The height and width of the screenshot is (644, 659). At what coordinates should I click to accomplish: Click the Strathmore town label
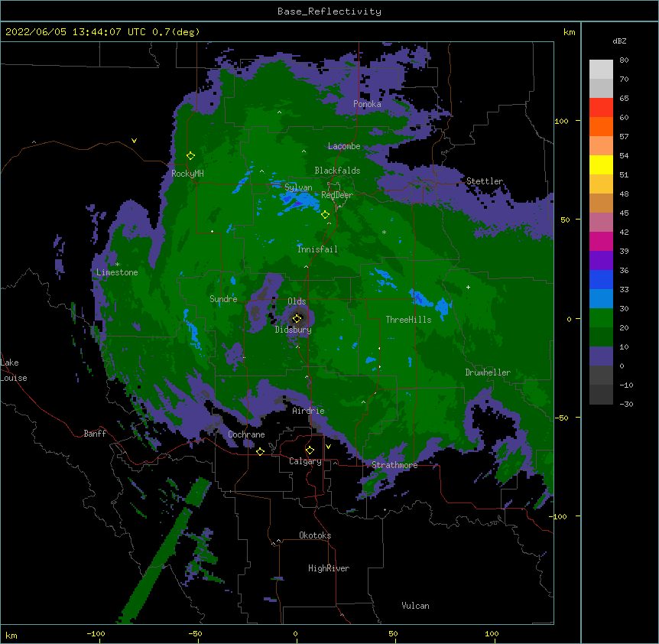[394, 465]
